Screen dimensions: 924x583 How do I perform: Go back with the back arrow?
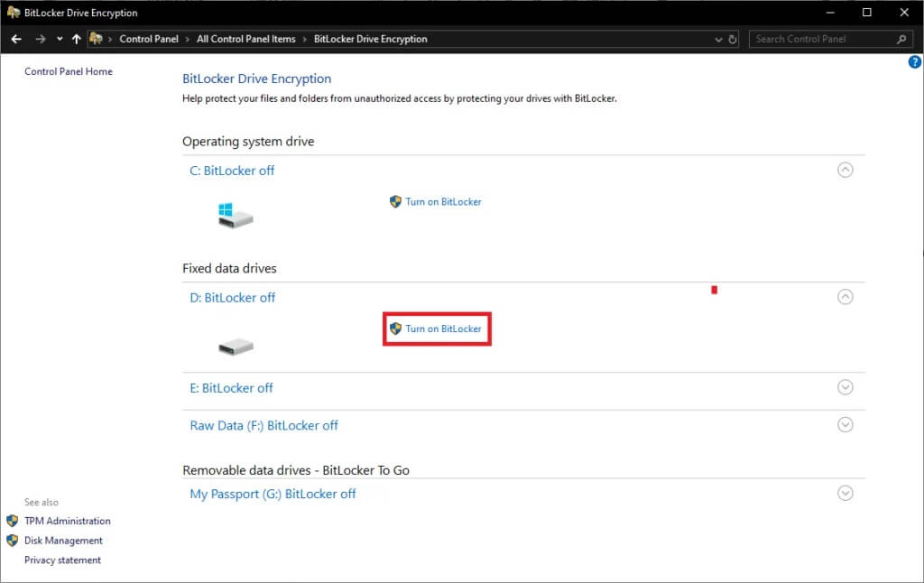tap(16, 39)
